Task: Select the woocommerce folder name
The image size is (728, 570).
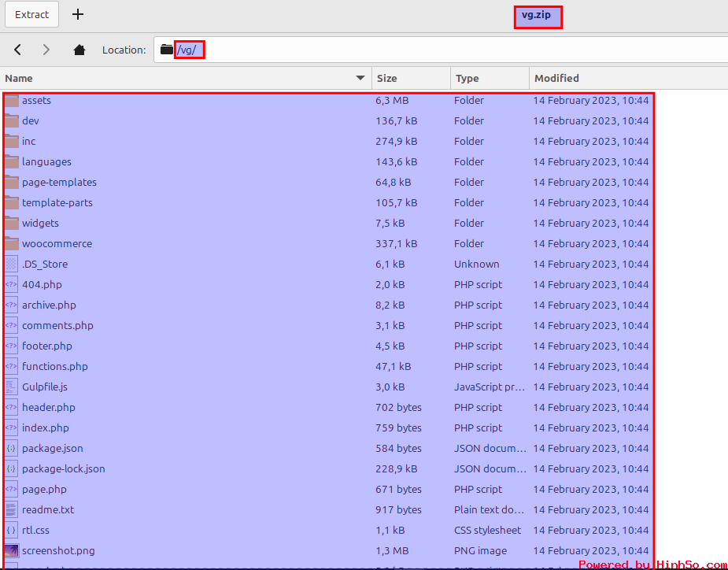Action: point(57,243)
